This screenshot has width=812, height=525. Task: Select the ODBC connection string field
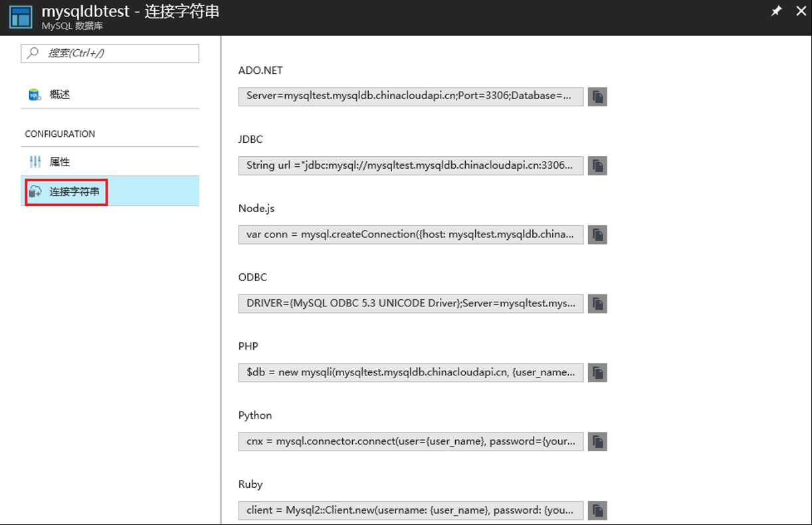(x=411, y=304)
